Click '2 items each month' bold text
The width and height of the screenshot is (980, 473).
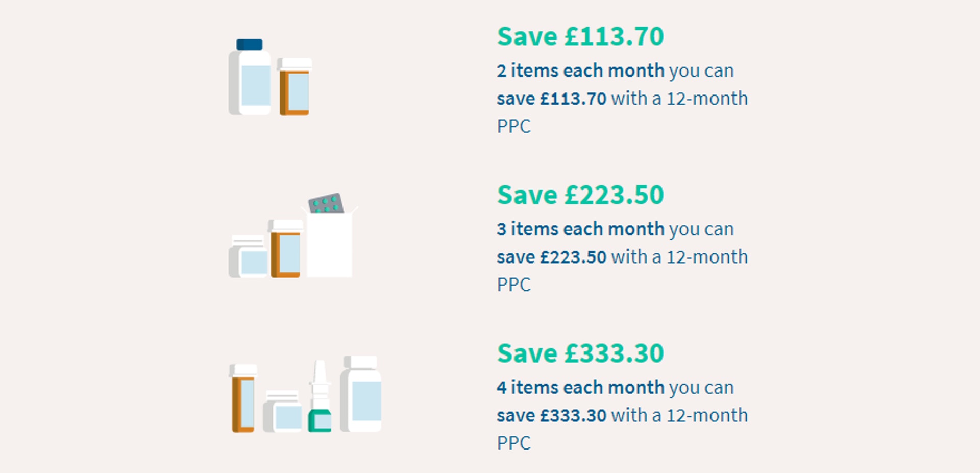click(x=580, y=70)
